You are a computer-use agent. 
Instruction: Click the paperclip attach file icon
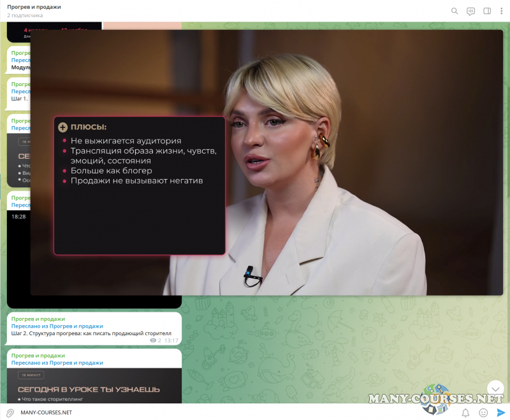(10, 412)
